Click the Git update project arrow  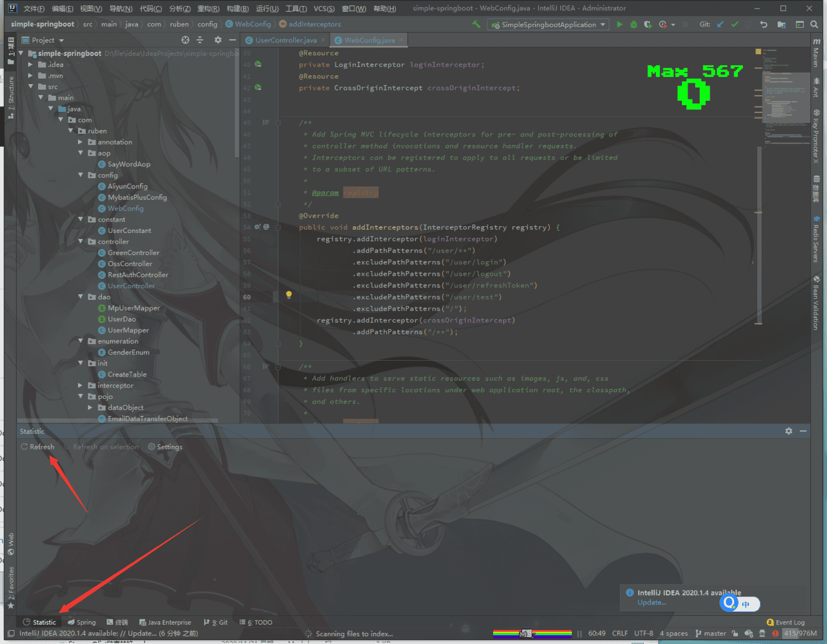(x=720, y=25)
